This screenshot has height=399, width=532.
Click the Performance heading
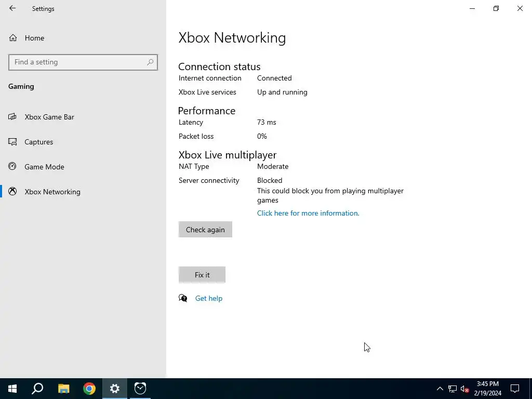(x=207, y=111)
